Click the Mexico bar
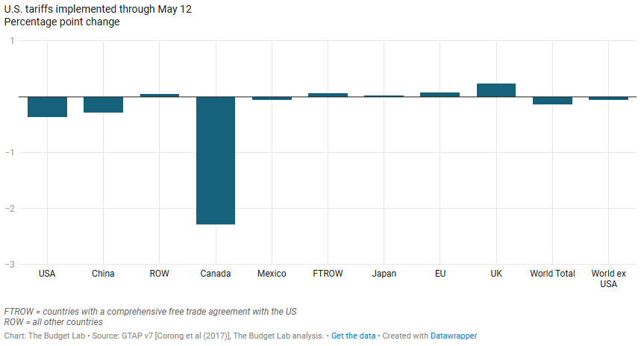 272,98
